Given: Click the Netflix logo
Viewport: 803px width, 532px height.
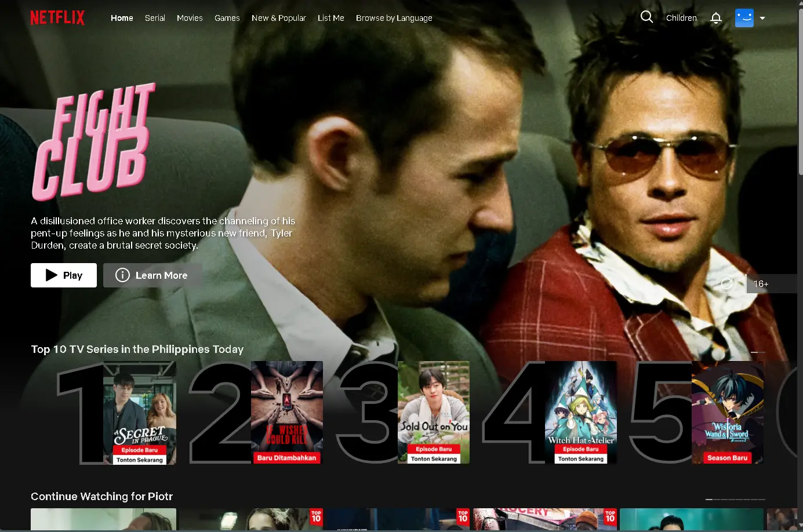Looking at the screenshot, I should pyautogui.click(x=57, y=18).
